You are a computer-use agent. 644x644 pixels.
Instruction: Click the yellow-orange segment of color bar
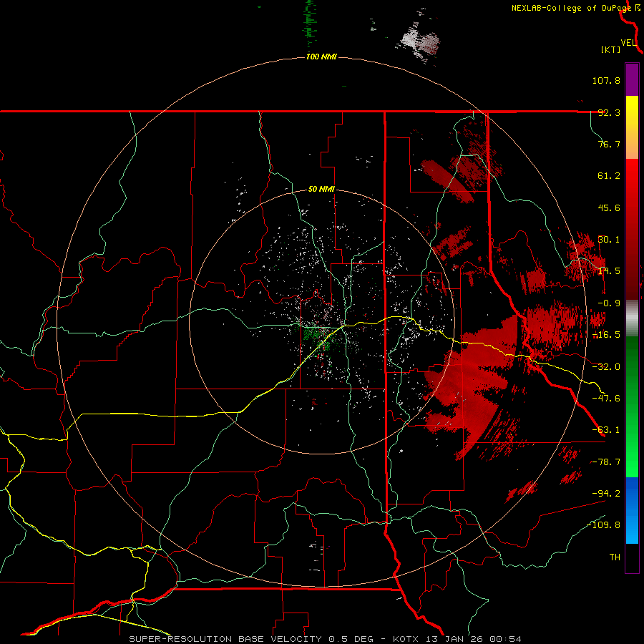pyautogui.click(x=632, y=127)
